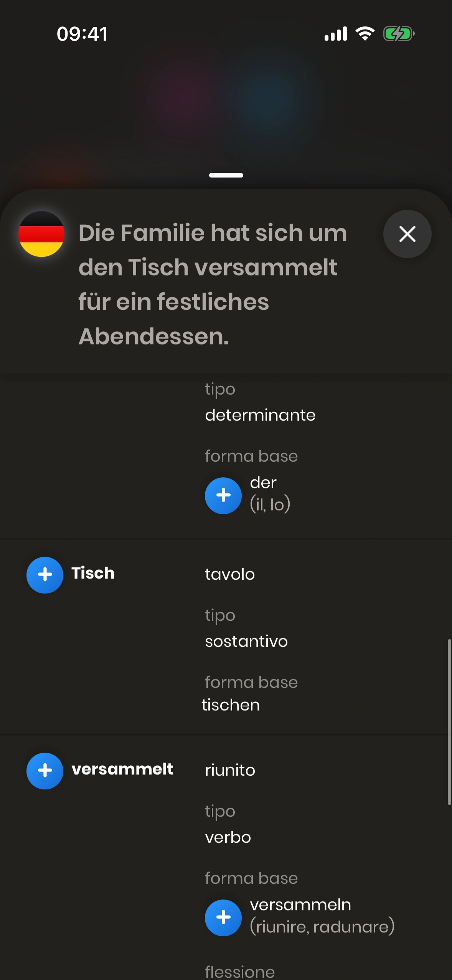This screenshot has width=452, height=980.
Task: Tap the type value determinante
Action: click(x=260, y=415)
